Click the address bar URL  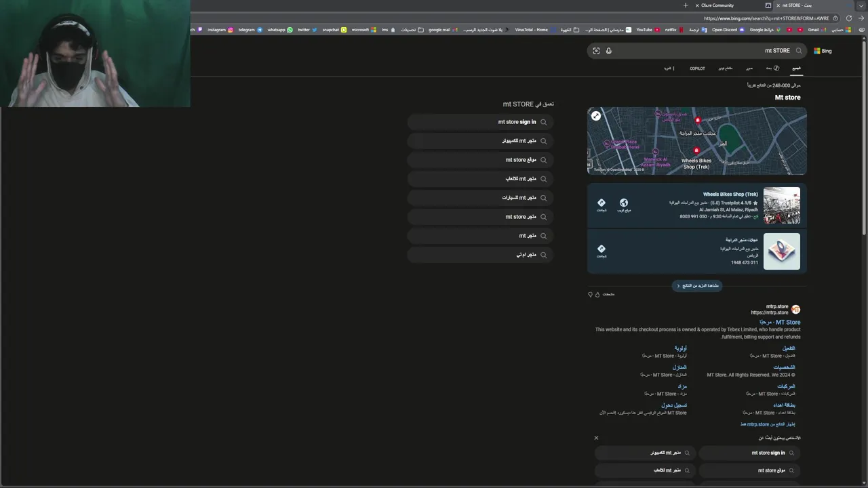(766, 18)
